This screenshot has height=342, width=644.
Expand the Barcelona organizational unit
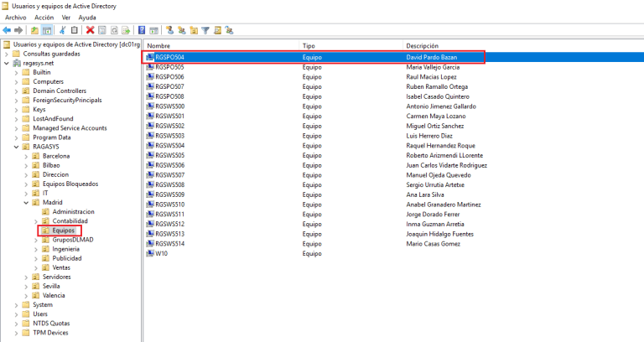(x=26, y=156)
